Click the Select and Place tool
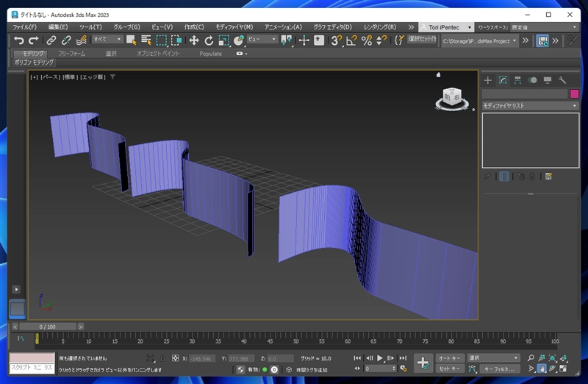Viewport: 588px width, 384px height. [x=239, y=40]
